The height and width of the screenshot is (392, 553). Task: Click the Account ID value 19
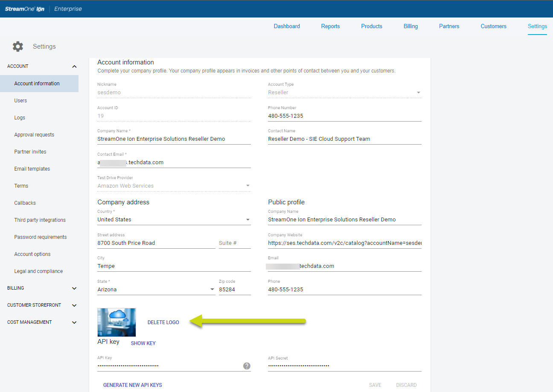(101, 116)
